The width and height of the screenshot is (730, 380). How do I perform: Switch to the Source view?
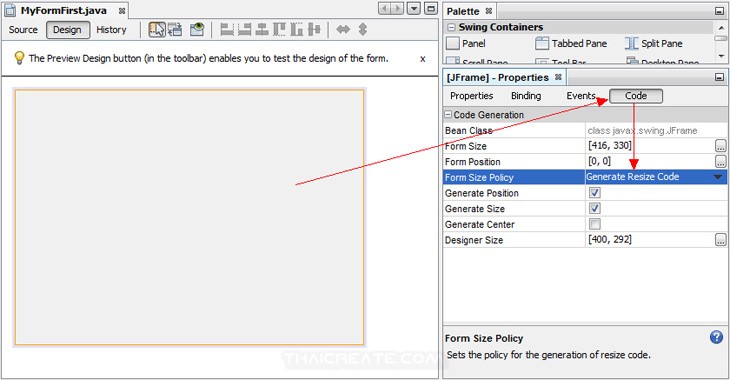tap(23, 30)
